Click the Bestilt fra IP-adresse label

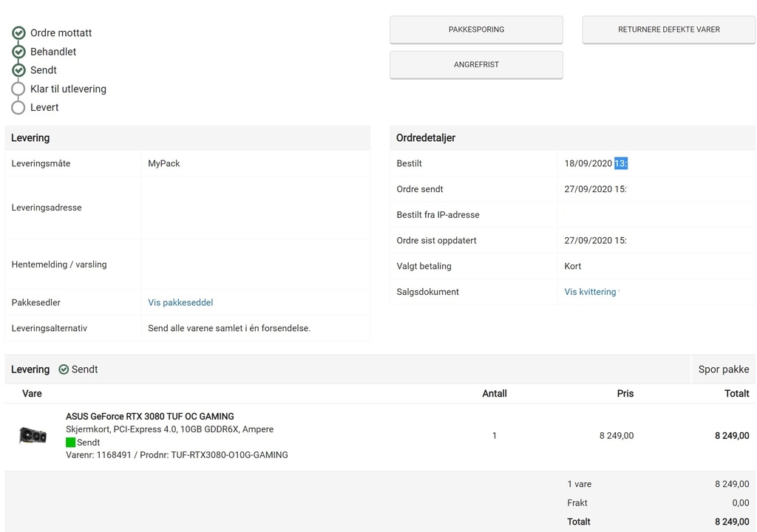tap(438, 215)
